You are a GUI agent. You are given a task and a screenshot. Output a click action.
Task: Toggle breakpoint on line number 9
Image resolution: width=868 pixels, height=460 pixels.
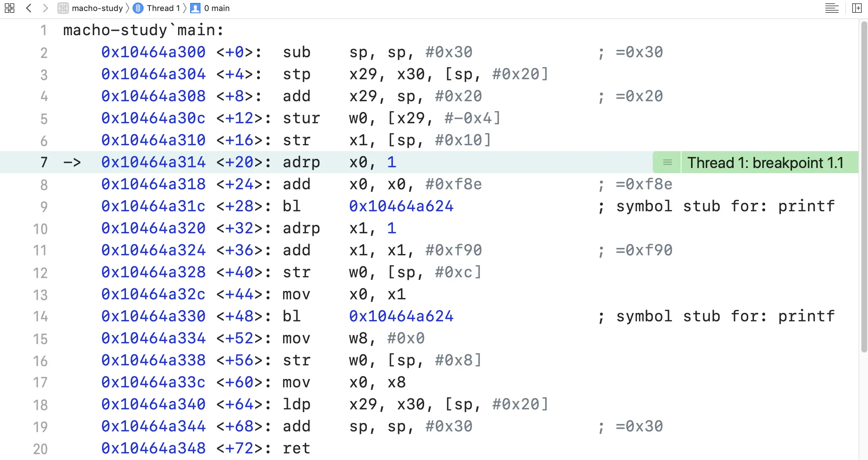tap(44, 207)
